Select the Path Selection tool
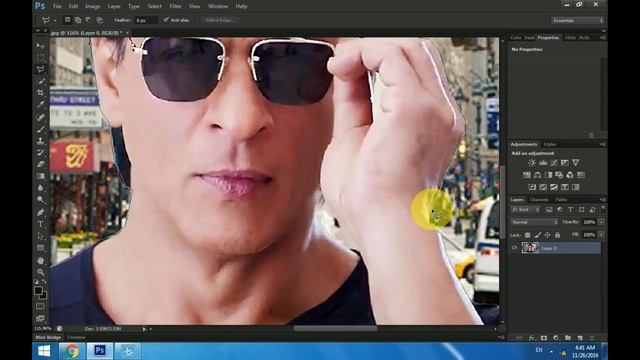Viewport: 640px width, 360px height. click(x=40, y=236)
